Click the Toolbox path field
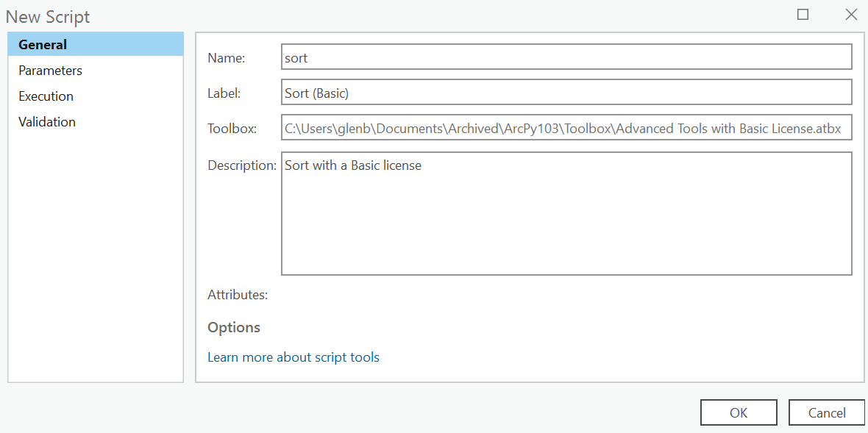 tap(566, 128)
